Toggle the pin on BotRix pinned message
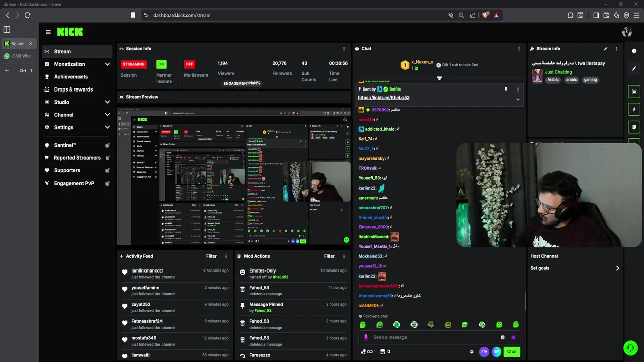Image resolution: width=644 pixels, height=362 pixels. [506, 89]
